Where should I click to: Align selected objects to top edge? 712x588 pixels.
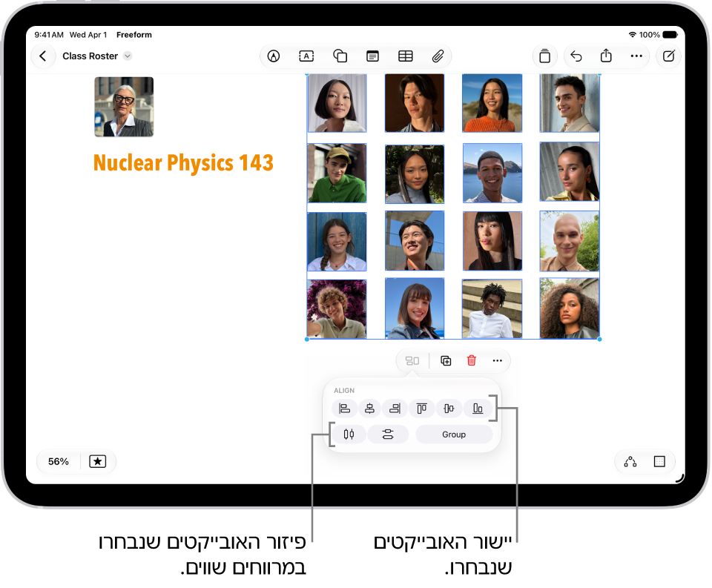point(422,409)
